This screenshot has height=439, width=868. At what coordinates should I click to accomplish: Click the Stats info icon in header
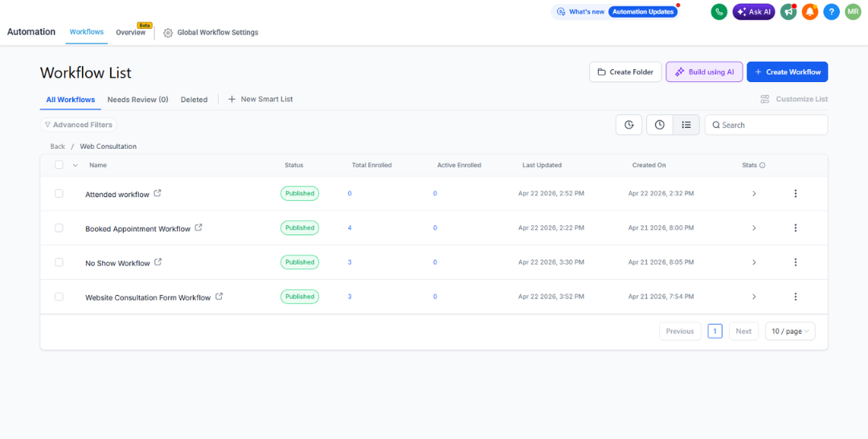pyautogui.click(x=762, y=165)
